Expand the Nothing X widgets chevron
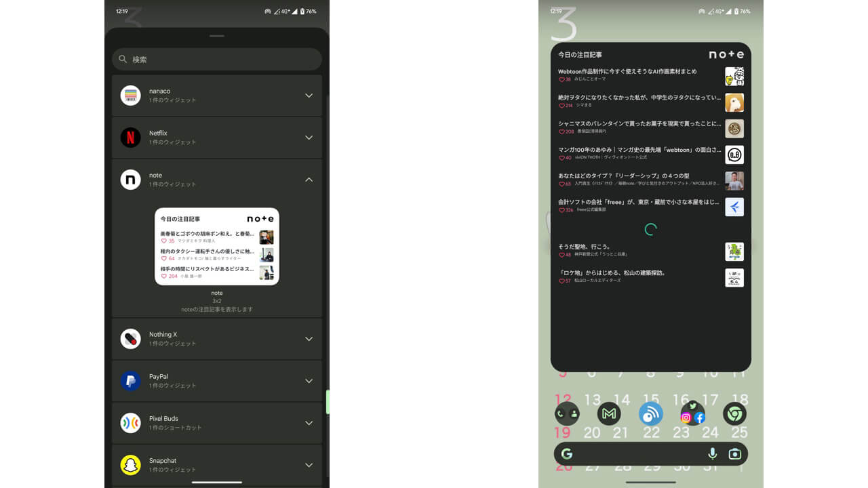The width and height of the screenshot is (868, 488). coord(309,339)
